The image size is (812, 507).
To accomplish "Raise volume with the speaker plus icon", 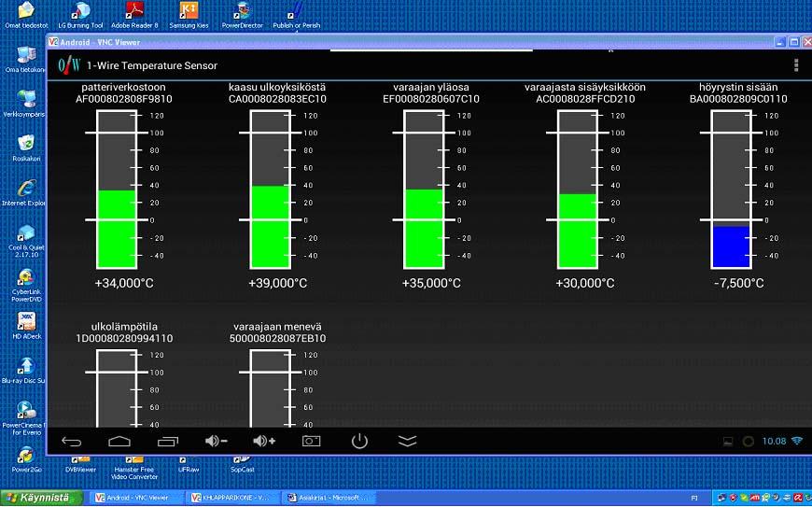I will pyautogui.click(x=264, y=441).
